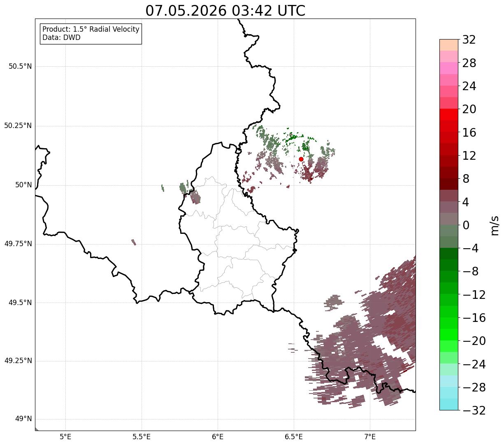
Task: Click the dark red 8 m/s colorbar band
Action: 449,184
